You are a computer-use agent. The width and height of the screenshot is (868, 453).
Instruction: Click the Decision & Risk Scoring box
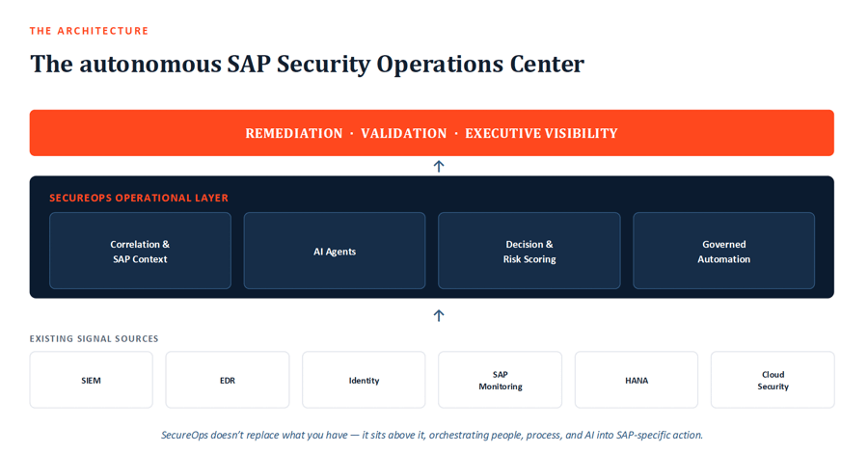click(529, 251)
